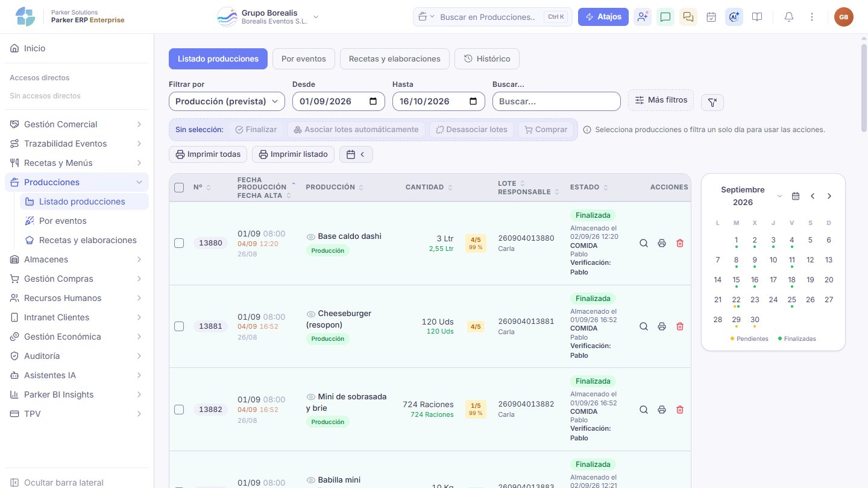Go to previous month in calendar

click(x=813, y=196)
